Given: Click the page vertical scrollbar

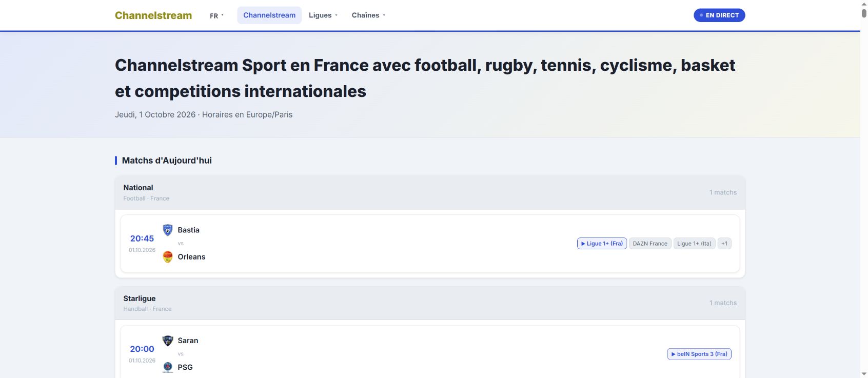Looking at the screenshot, I should [x=864, y=13].
